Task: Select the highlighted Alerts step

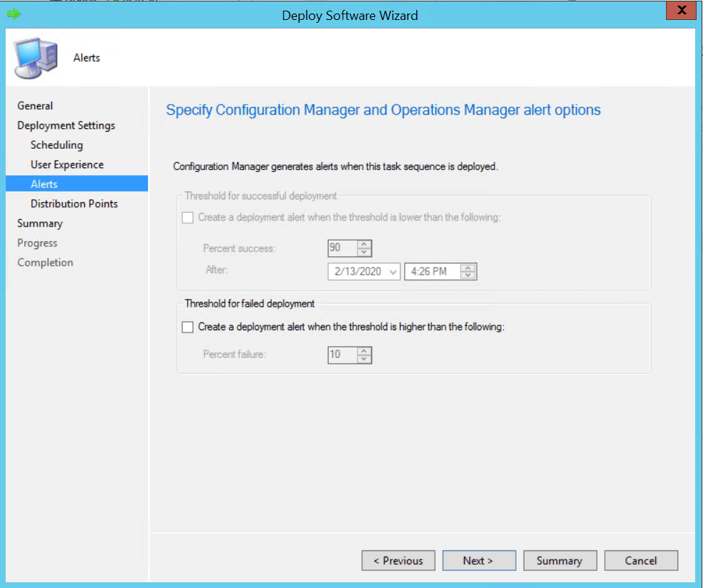Action: click(x=77, y=184)
